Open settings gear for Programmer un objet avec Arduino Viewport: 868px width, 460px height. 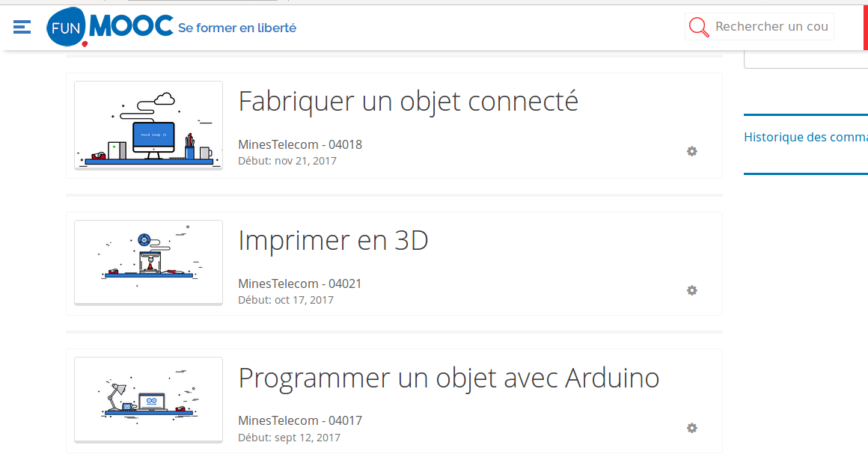click(692, 428)
